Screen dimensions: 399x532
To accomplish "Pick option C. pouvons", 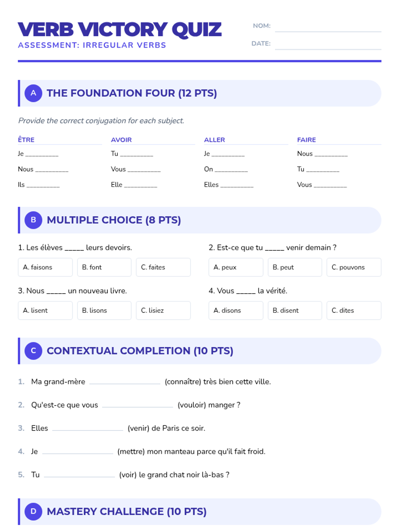I will click(354, 267).
